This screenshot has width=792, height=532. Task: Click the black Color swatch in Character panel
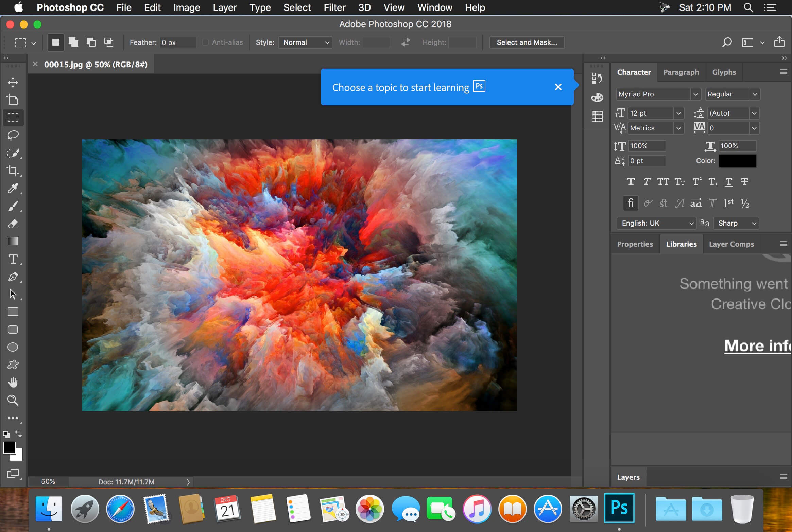(739, 160)
